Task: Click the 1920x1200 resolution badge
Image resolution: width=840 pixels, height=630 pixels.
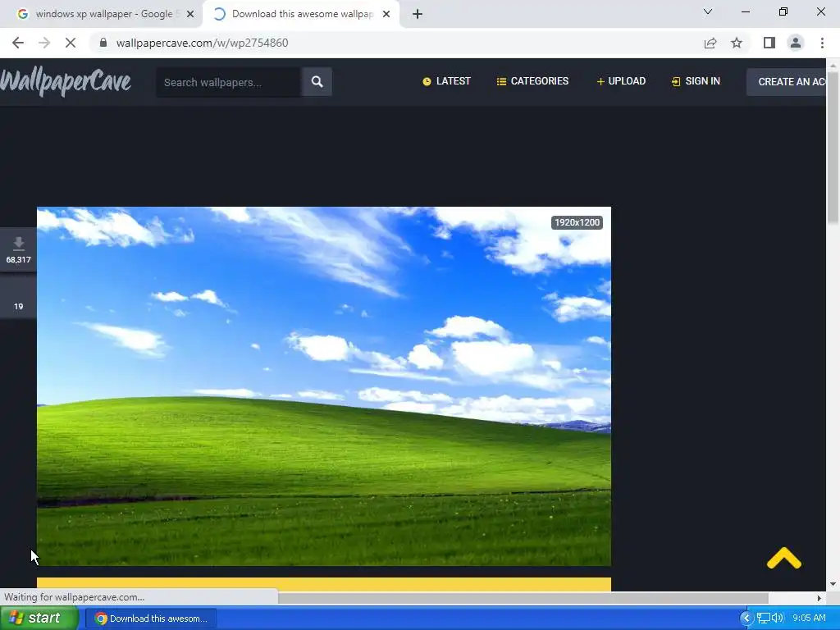Action: point(577,222)
